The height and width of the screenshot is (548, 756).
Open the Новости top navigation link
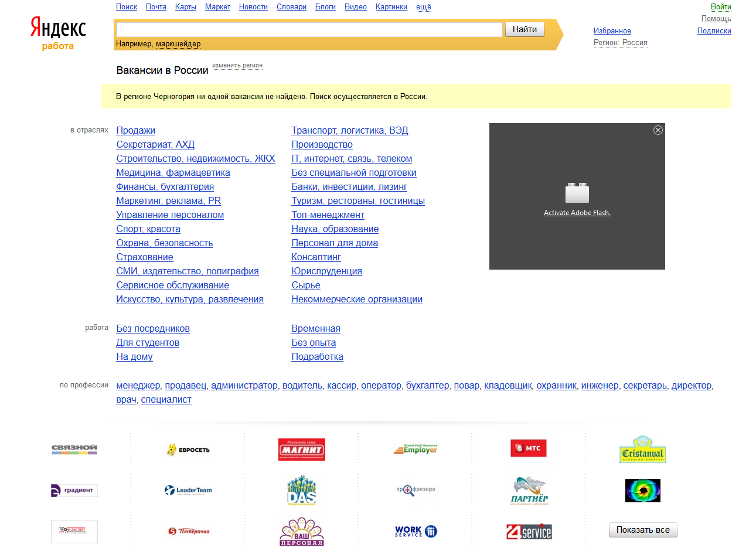pyautogui.click(x=253, y=7)
